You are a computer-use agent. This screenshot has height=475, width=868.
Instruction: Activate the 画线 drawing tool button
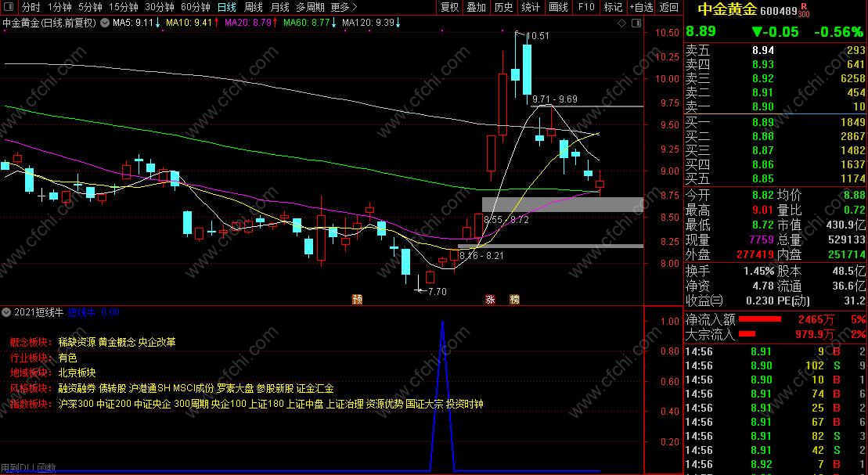click(x=558, y=7)
